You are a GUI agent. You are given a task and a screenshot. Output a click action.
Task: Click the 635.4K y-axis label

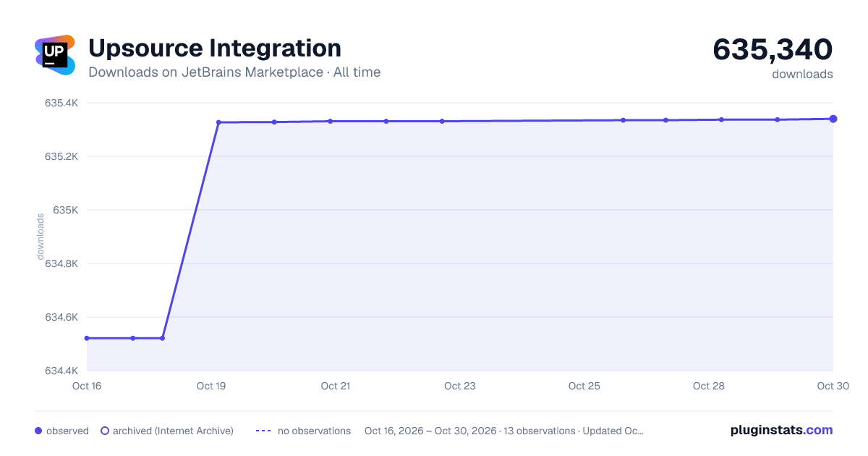pyautogui.click(x=61, y=103)
